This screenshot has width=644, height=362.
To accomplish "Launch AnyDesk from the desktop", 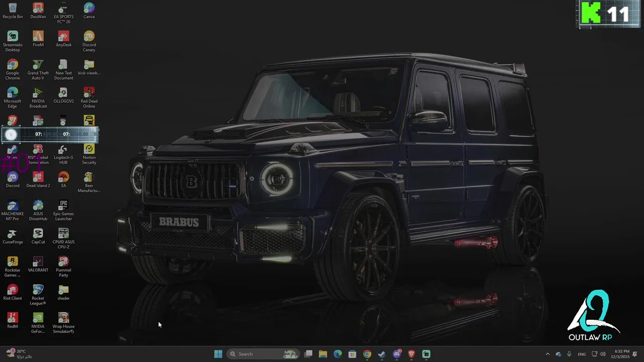I will pyautogui.click(x=63, y=39).
